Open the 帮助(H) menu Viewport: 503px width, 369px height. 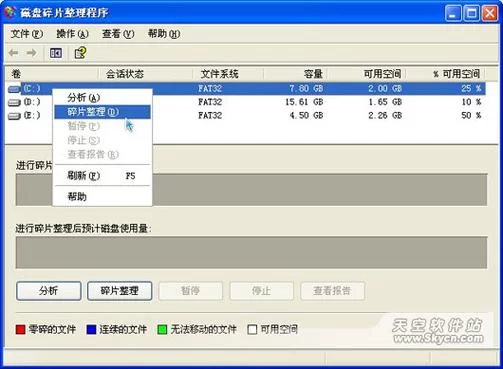[164, 34]
